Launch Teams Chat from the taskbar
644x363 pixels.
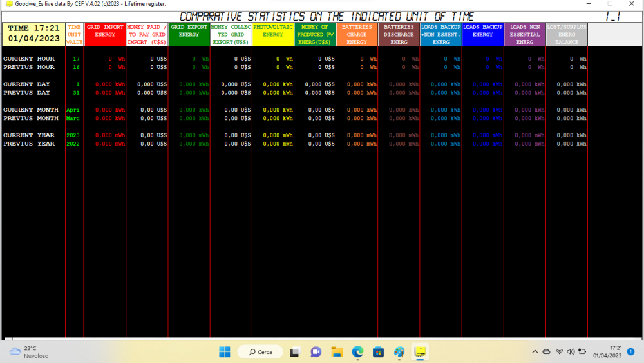[x=316, y=352]
